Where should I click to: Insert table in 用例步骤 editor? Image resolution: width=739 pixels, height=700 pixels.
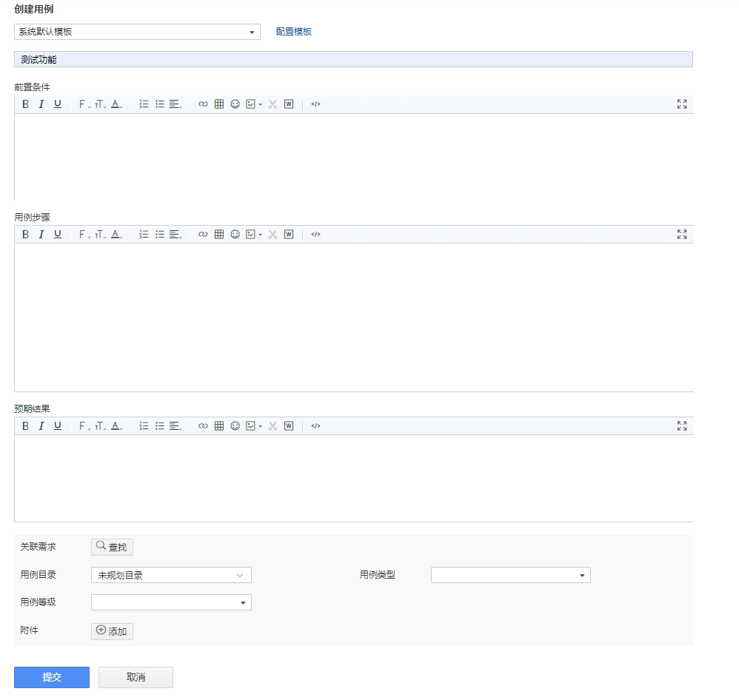point(219,234)
